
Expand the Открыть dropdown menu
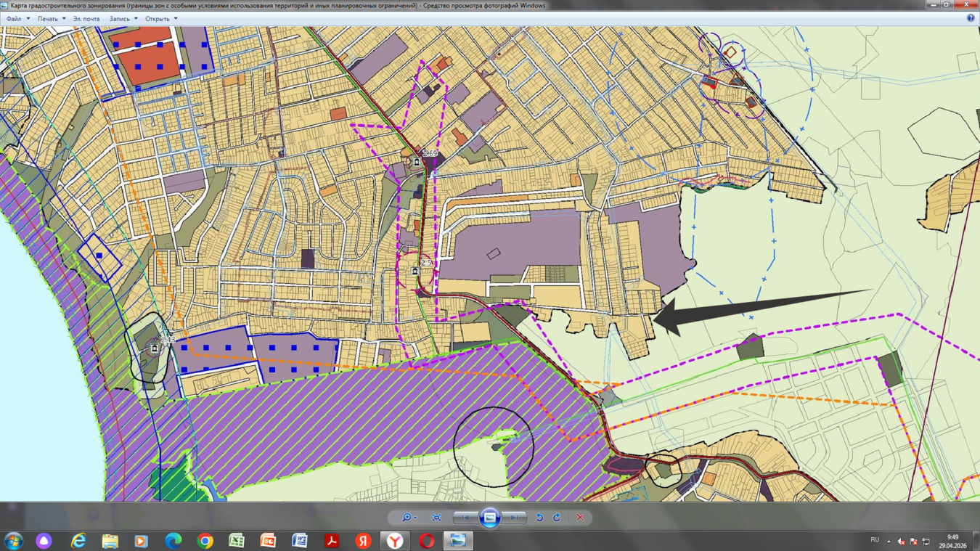point(161,19)
